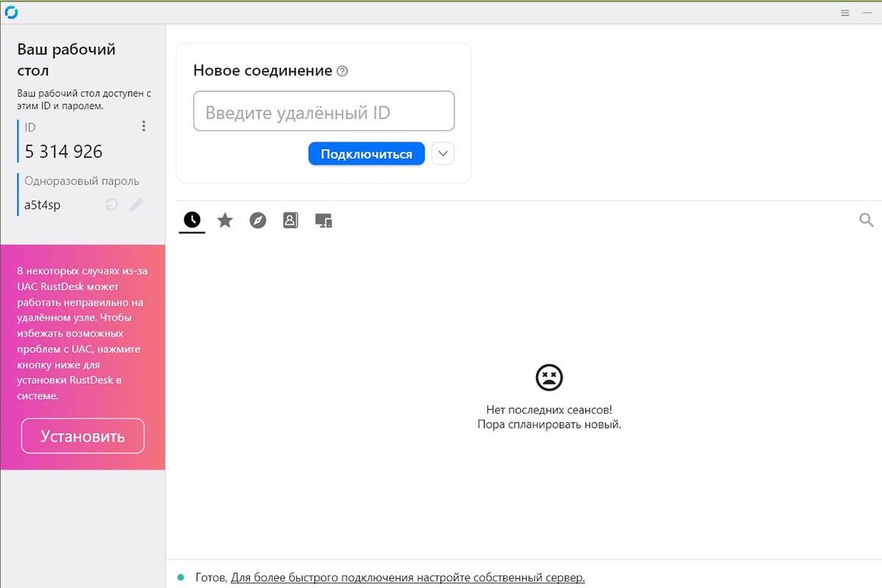Open the three-dot menu next to ID
Viewport: 882px width, 588px height.
(143, 126)
